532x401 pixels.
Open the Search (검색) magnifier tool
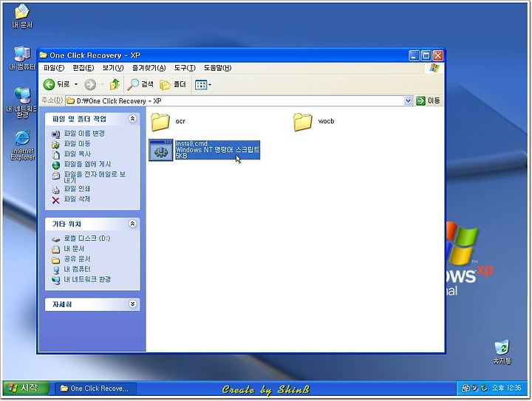(x=140, y=84)
